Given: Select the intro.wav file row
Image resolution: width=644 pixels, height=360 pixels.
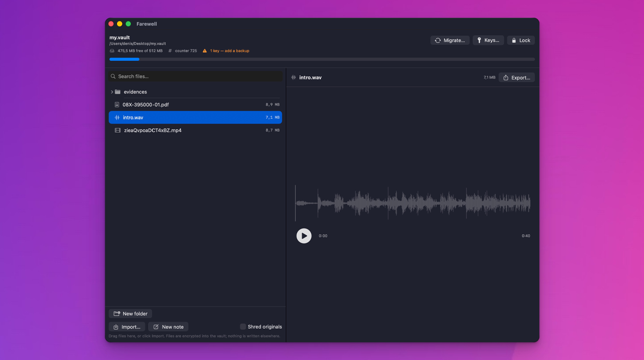Looking at the screenshot, I should pyautogui.click(x=195, y=117).
